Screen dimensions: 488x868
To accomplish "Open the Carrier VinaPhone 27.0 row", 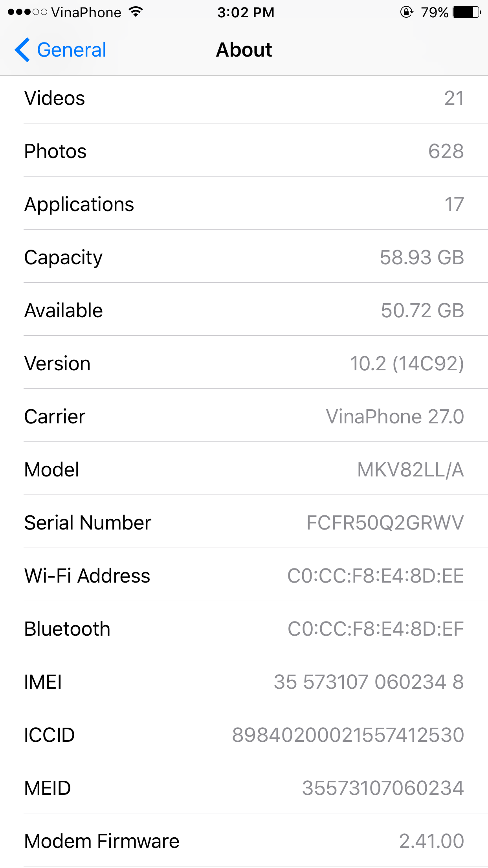I will coord(244,417).
